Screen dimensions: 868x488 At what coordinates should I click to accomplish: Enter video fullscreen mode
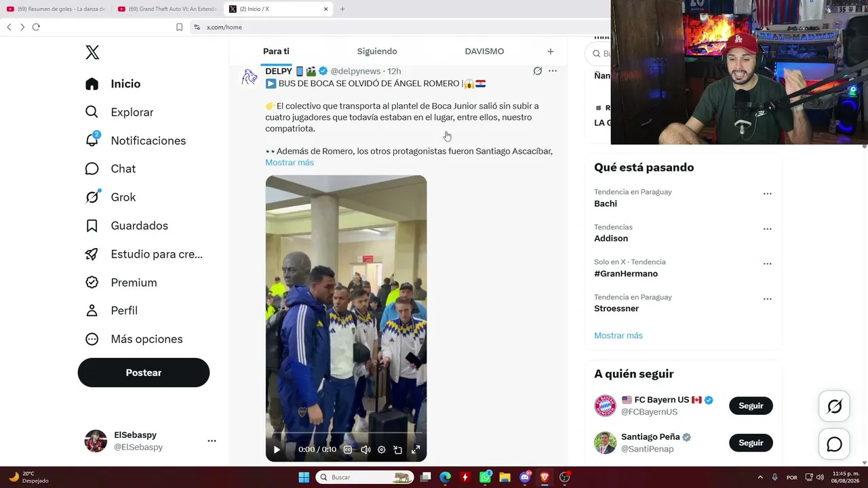click(416, 449)
